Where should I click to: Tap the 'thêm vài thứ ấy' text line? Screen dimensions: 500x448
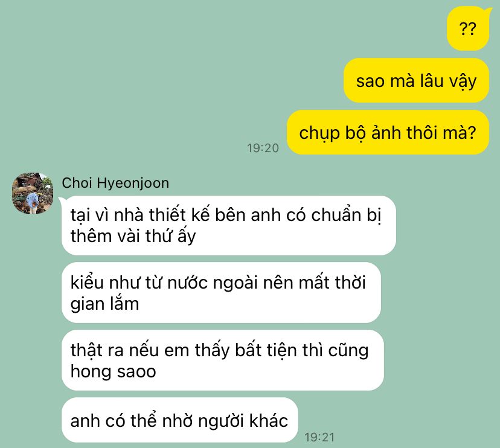[133, 236]
